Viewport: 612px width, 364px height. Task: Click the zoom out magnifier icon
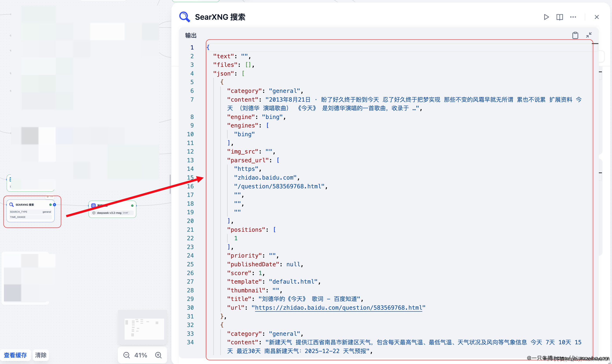(x=126, y=355)
